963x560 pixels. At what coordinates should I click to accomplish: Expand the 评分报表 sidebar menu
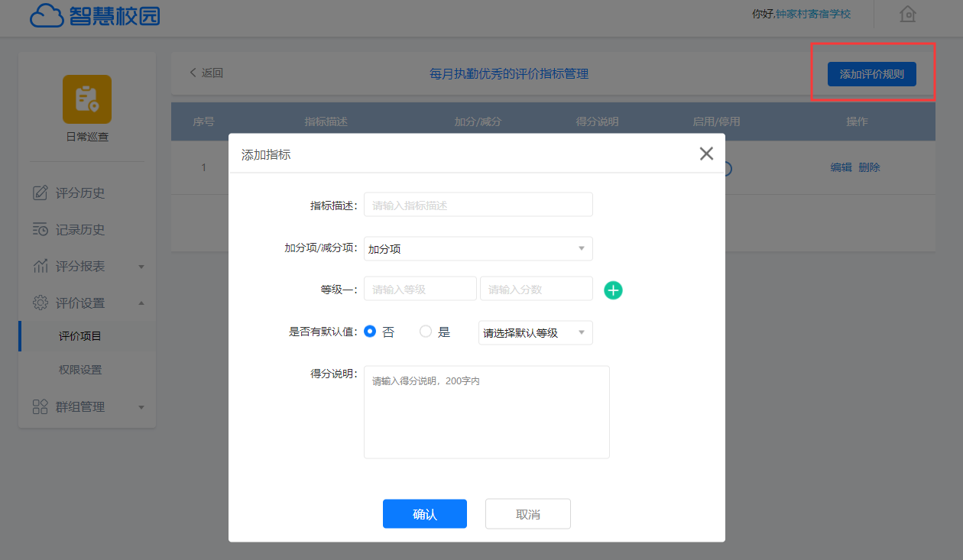87,267
